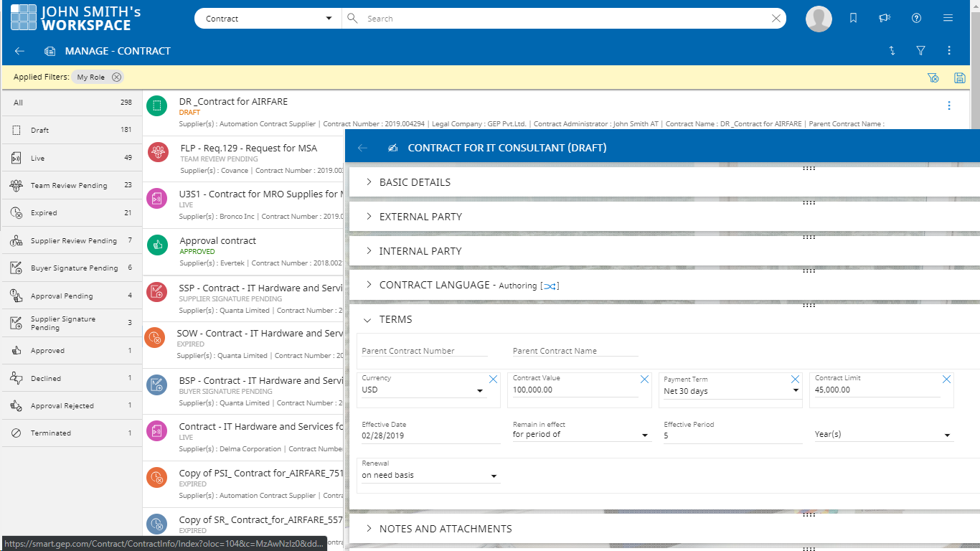Select the All contracts filter
The width and height of the screenshot is (980, 551).
[x=72, y=103]
